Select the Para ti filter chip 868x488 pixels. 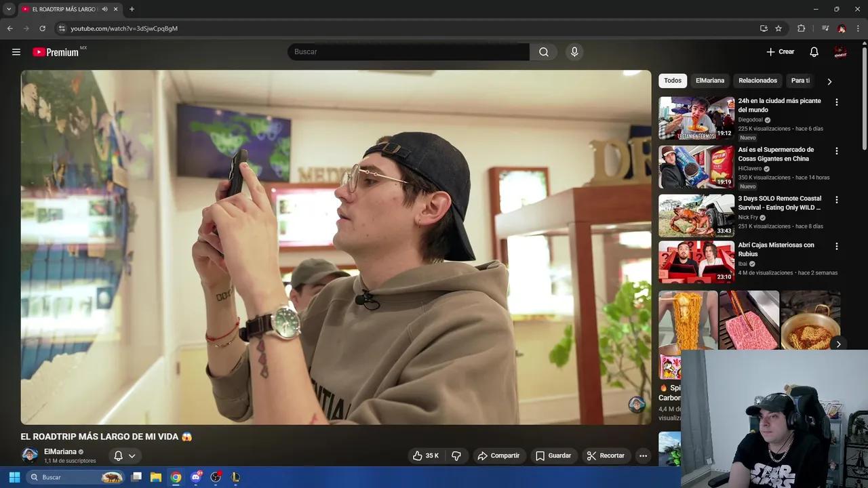coord(800,81)
